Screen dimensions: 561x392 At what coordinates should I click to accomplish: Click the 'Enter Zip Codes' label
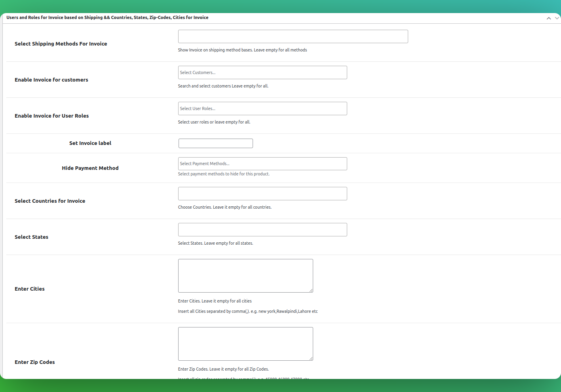tap(35, 362)
